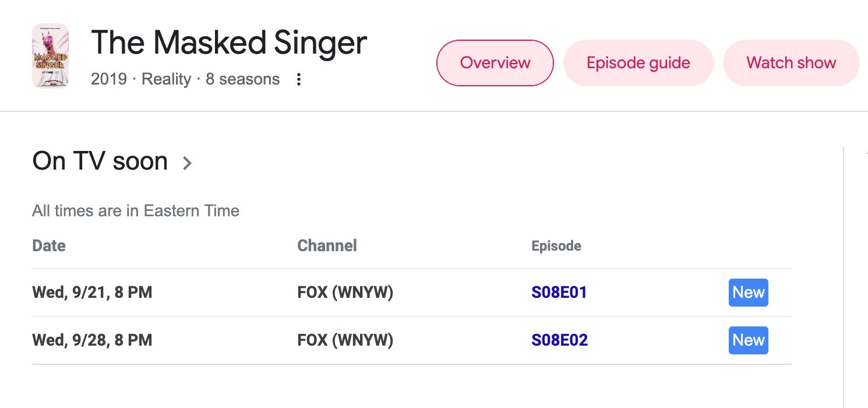Screen dimensions: 868x408
Task: Select the Wed, 9/28, 8 PM airing
Action: point(92,340)
